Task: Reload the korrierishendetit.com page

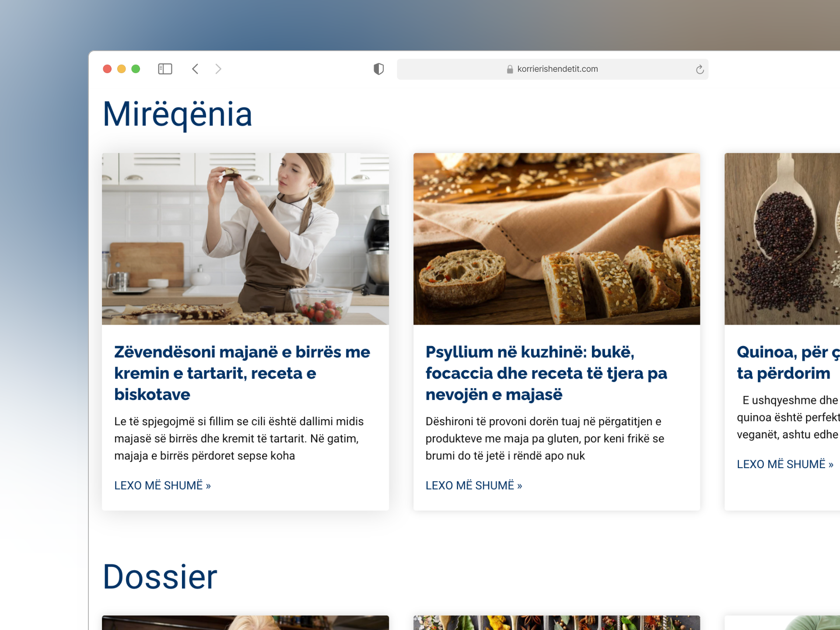Action: [x=700, y=69]
